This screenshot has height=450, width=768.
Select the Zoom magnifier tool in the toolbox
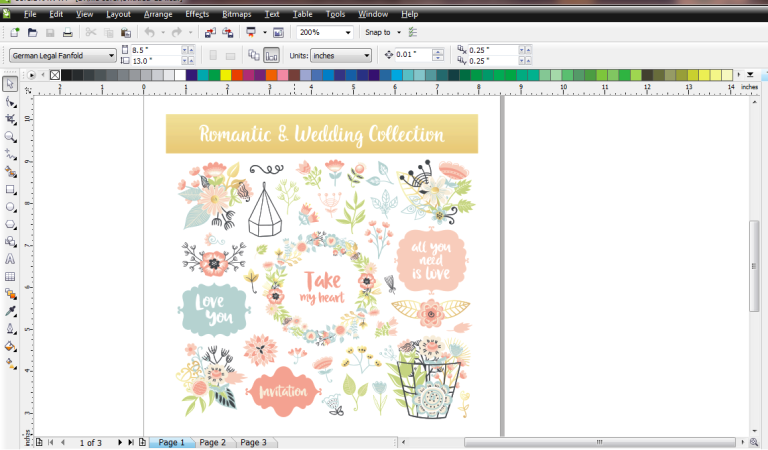tap(10, 137)
